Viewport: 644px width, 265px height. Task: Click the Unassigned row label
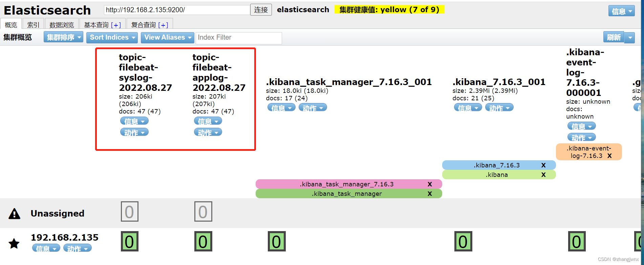58,213
